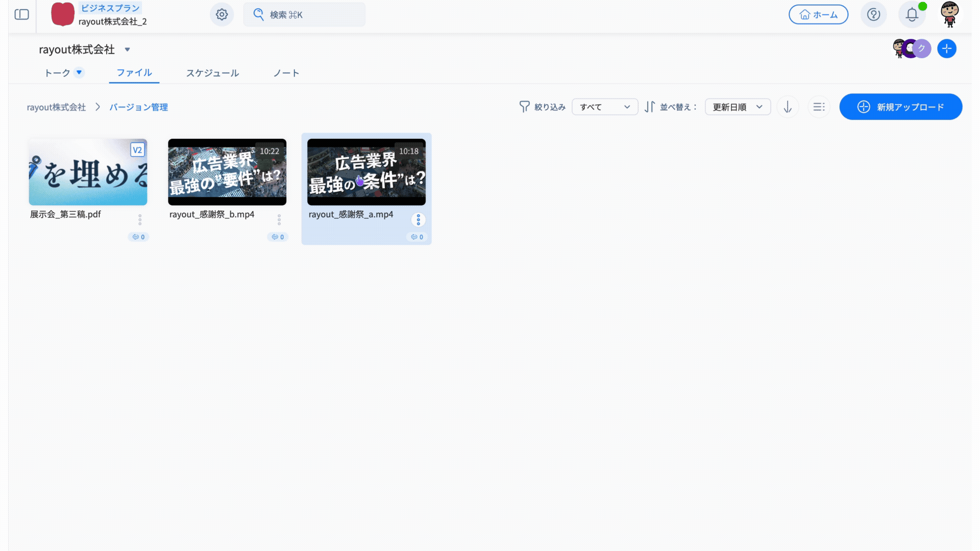
Task: Open the notifications bell
Action: coord(912,14)
